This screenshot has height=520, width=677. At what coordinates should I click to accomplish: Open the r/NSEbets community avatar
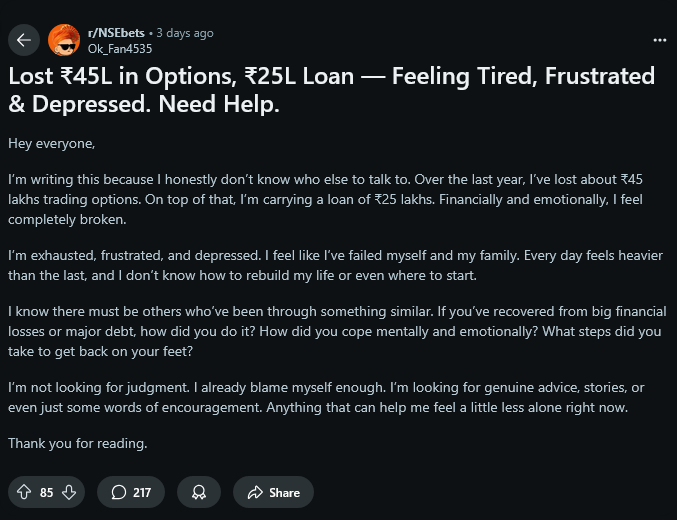point(65,40)
